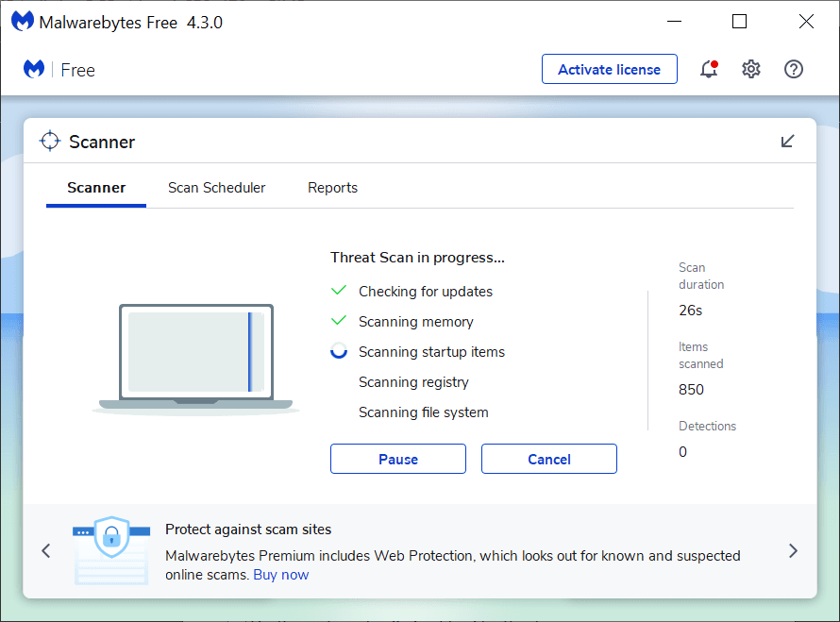840x622 pixels.
Task: Click the help question mark icon
Action: click(x=794, y=69)
